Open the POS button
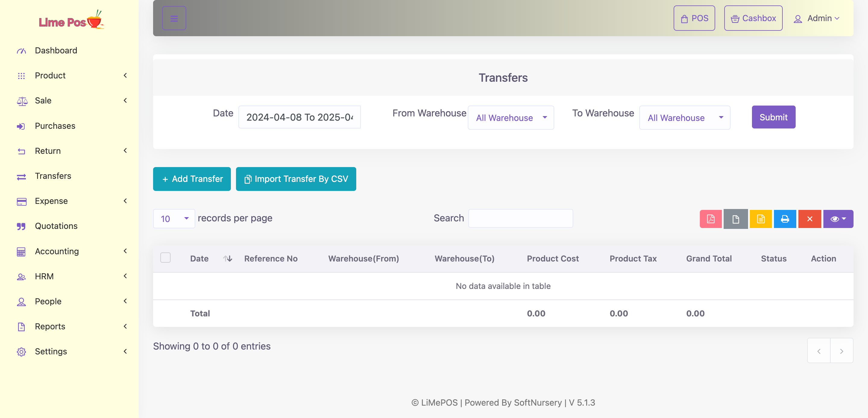The height and width of the screenshot is (418, 868). coord(694,18)
